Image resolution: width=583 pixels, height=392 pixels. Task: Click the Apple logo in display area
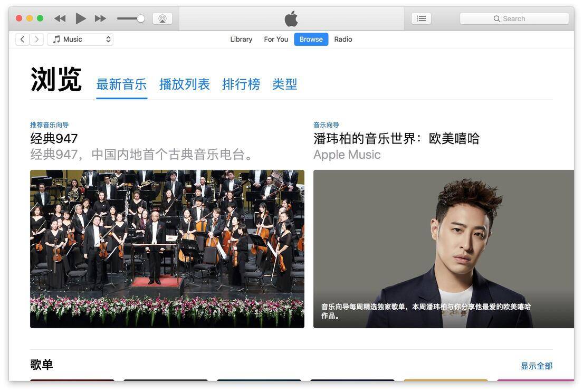[x=291, y=18]
